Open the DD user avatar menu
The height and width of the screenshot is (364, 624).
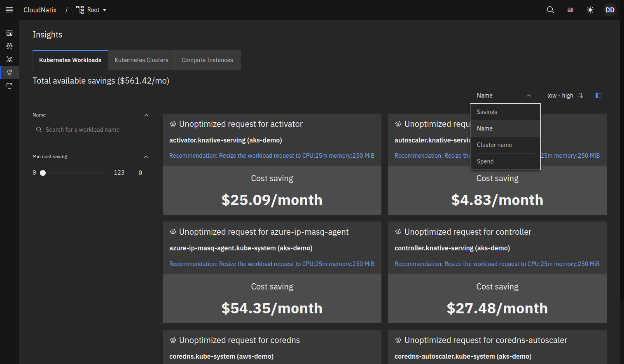click(x=610, y=10)
